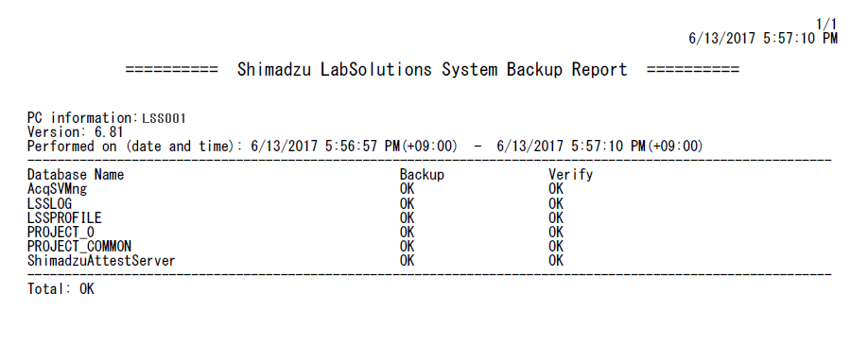
Task: Select the ShimadzuAttestServer database entry
Action: point(101,261)
